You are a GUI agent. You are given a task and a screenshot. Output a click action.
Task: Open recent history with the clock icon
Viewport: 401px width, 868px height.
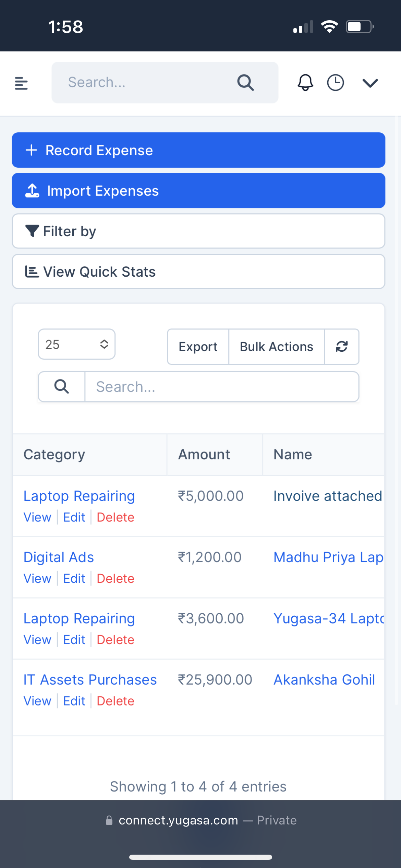click(x=335, y=83)
